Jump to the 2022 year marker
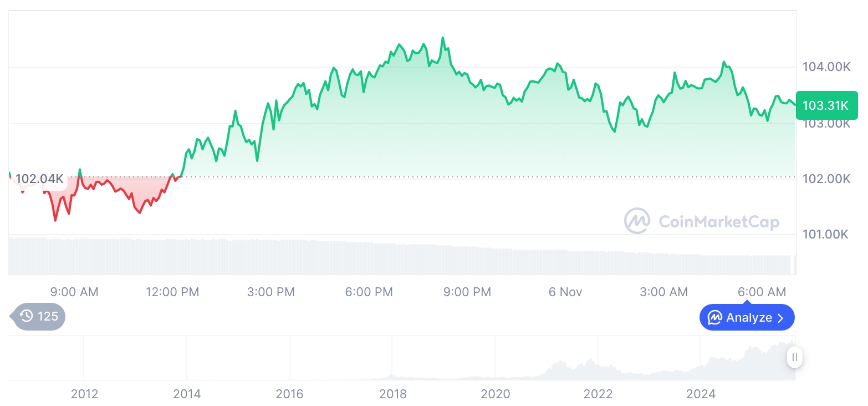The width and height of the screenshot is (868, 406). pos(598,394)
